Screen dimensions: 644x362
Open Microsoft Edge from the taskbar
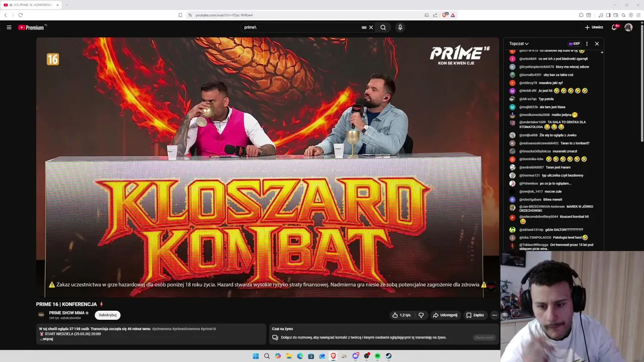(x=300, y=356)
